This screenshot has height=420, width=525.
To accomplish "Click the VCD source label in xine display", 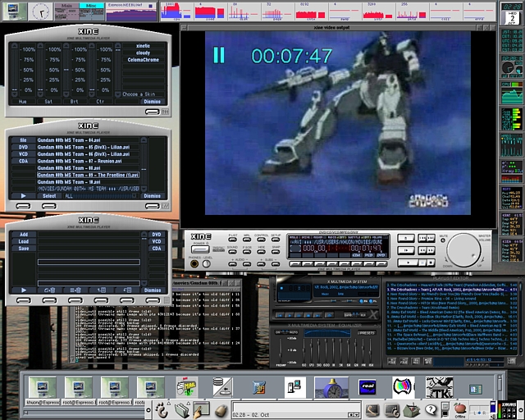I will [x=368, y=255].
